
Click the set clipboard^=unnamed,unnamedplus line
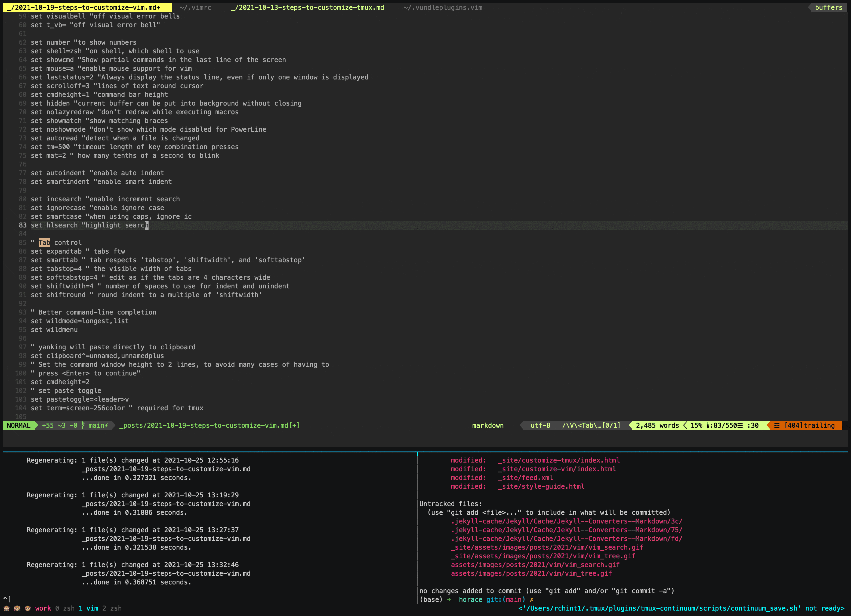click(x=98, y=356)
